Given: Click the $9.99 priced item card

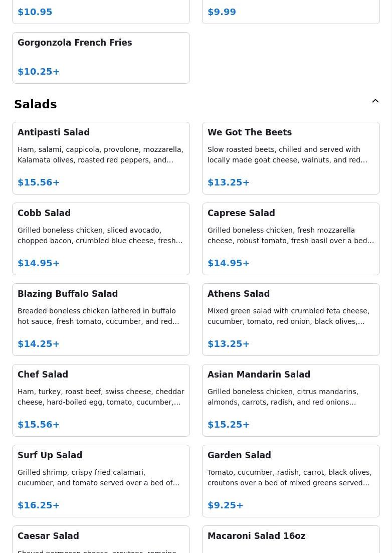Looking at the screenshot, I should coord(291,12).
